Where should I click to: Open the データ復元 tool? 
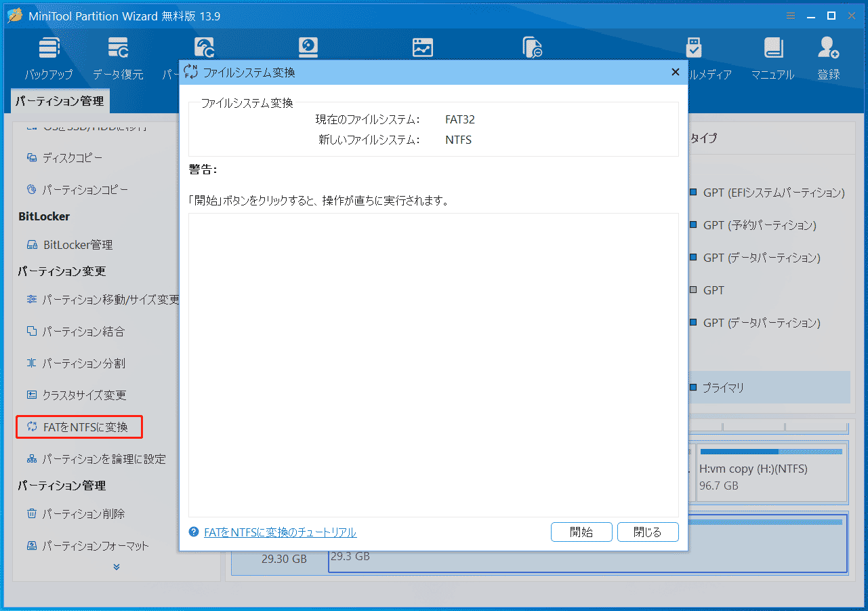[118, 58]
